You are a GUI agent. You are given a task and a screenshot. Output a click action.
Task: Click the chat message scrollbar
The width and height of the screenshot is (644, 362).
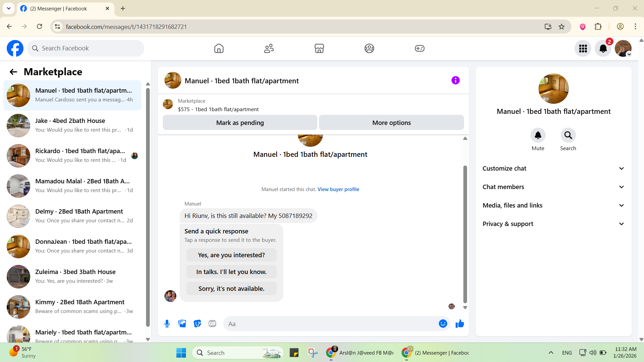pos(465,234)
